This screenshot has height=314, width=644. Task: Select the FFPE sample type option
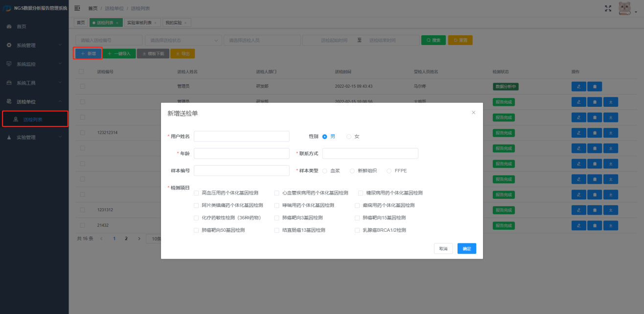coord(390,171)
